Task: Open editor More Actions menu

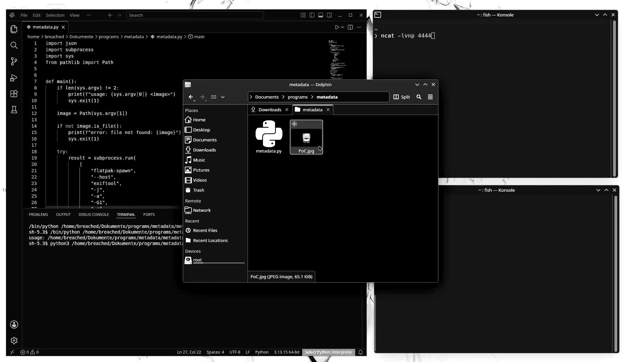Action: [359, 27]
